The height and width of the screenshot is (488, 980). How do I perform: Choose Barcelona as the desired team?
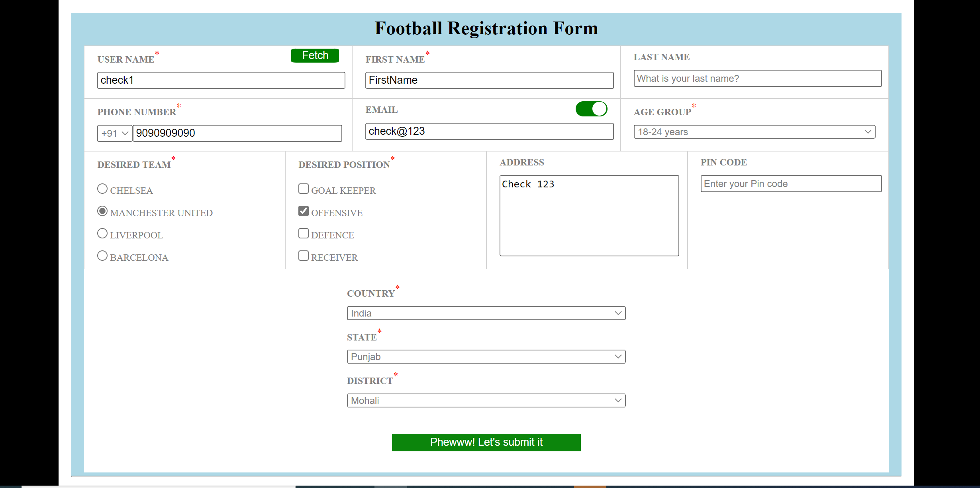pyautogui.click(x=102, y=255)
